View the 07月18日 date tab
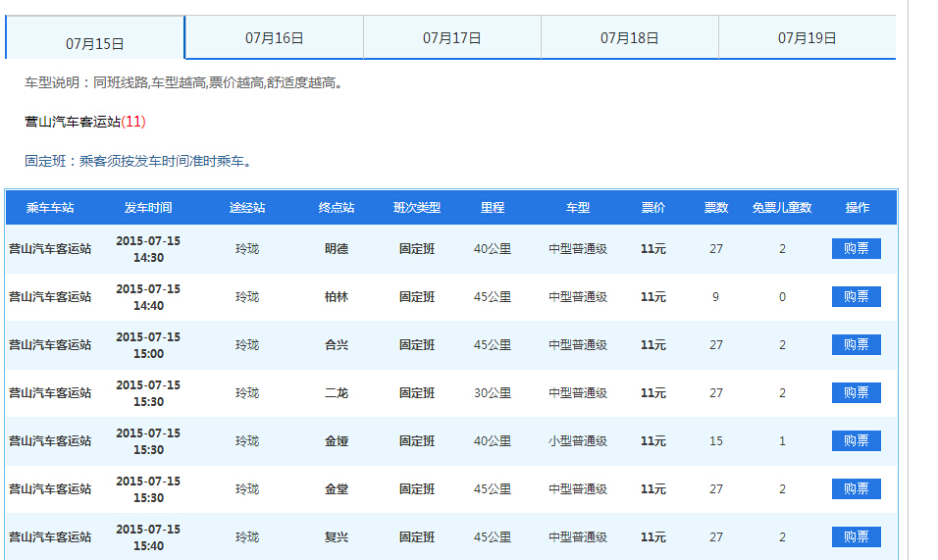The width and height of the screenshot is (938, 560). [x=629, y=38]
